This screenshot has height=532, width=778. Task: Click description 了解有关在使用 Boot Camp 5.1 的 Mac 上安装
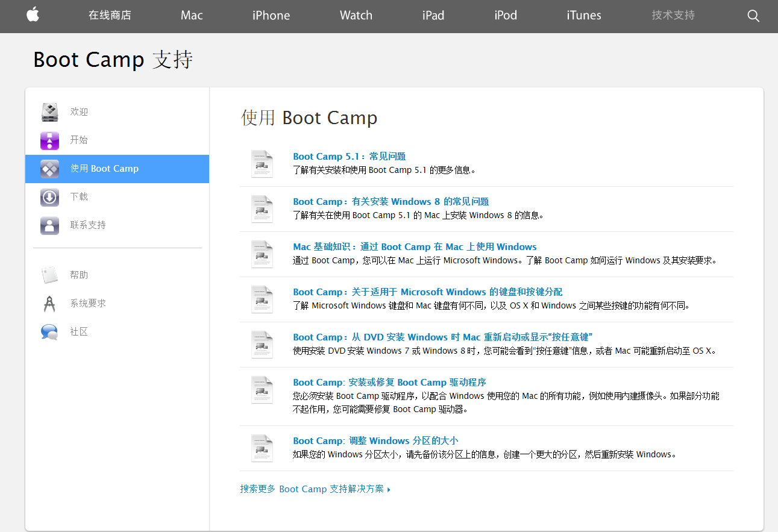[x=418, y=216]
